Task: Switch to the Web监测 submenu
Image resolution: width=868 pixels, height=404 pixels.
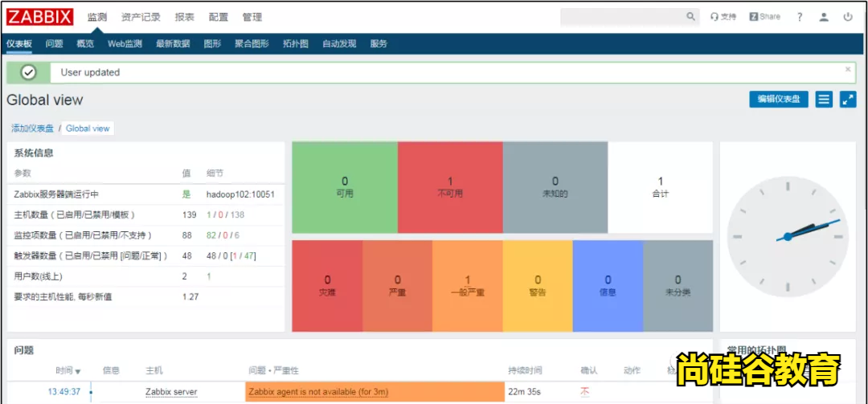Action: pos(125,44)
